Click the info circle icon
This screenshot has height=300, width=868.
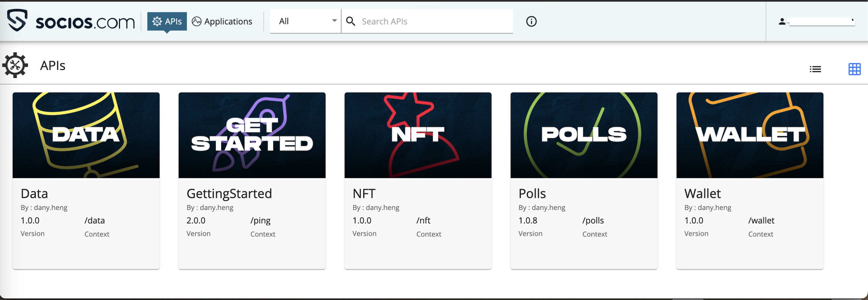point(531,21)
